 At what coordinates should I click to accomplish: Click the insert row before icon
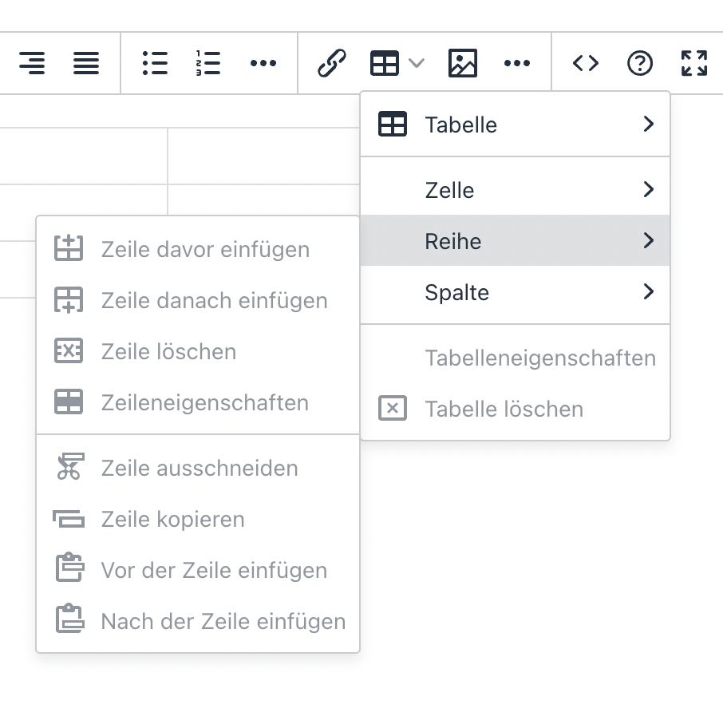click(69, 248)
